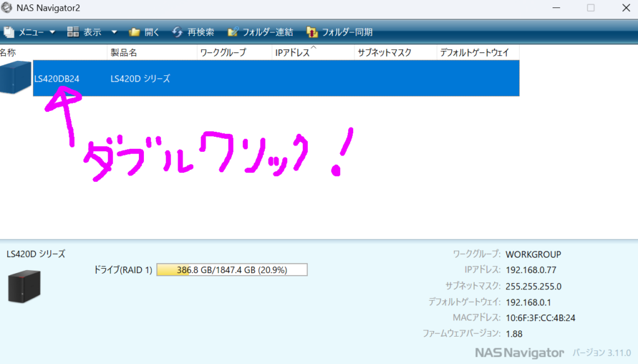Click the 再検索 refresh icon
Screen dimensions: 638x364
point(177,32)
